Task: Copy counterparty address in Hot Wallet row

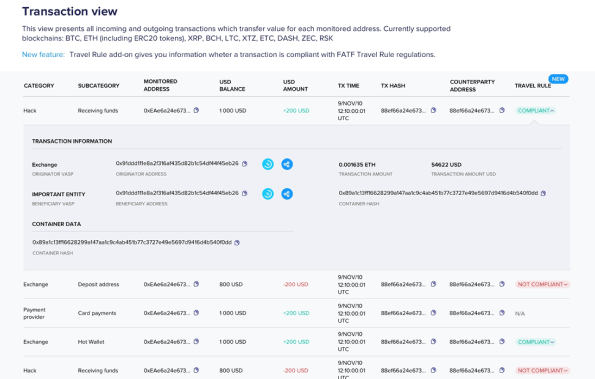Action: tap(502, 341)
